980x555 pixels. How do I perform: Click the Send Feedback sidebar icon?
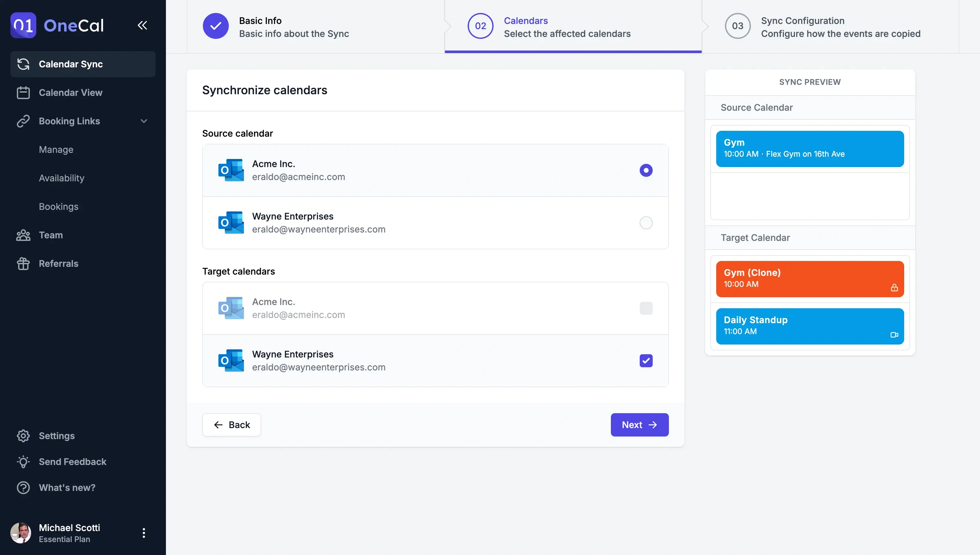pyautogui.click(x=23, y=461)
